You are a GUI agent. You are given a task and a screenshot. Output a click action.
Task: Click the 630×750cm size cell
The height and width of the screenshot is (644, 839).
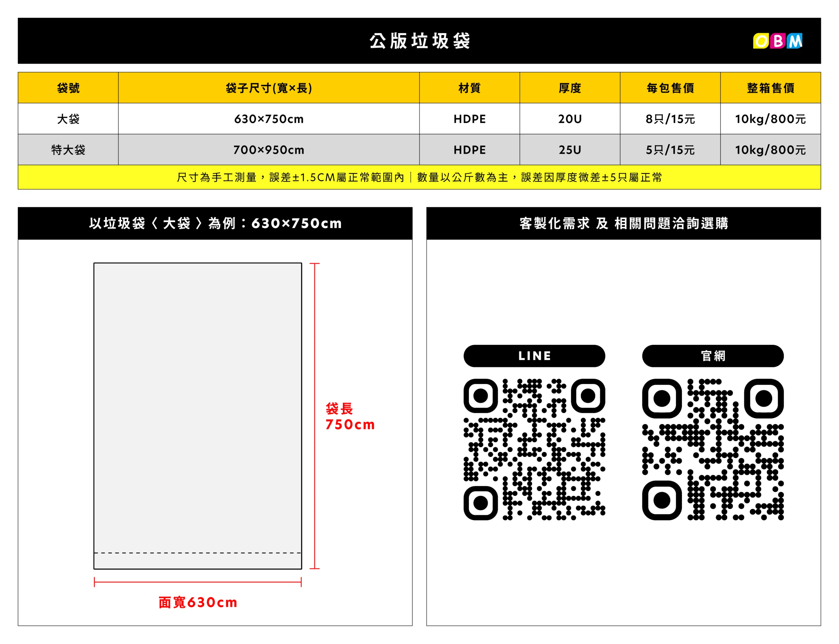click(268, 119)
